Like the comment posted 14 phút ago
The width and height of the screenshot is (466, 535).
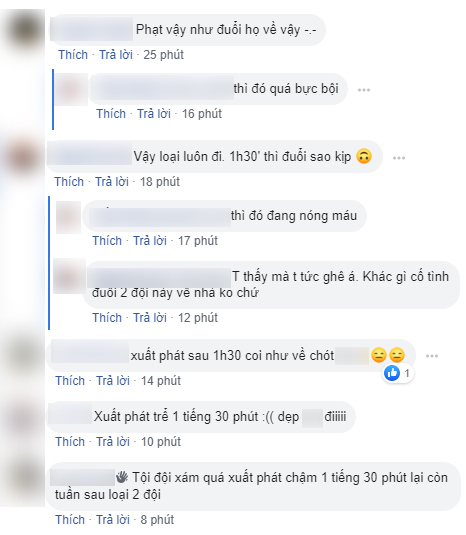(70, 381)
